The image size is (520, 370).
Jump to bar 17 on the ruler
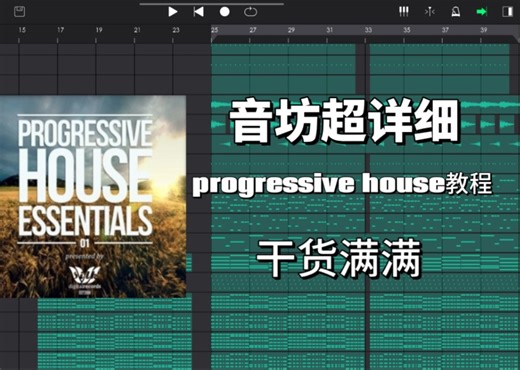(x=60, y=30)
